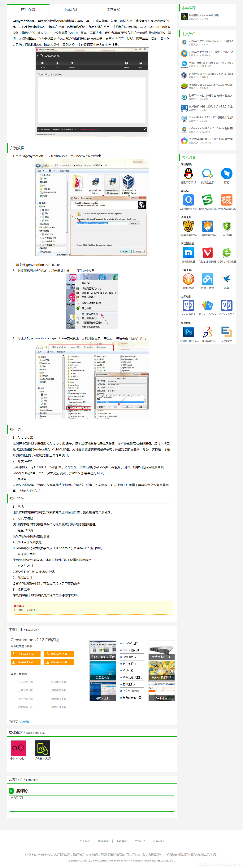Open the visio 2003 icon
The width and height of the screenshot is (243, 868).
188,305
